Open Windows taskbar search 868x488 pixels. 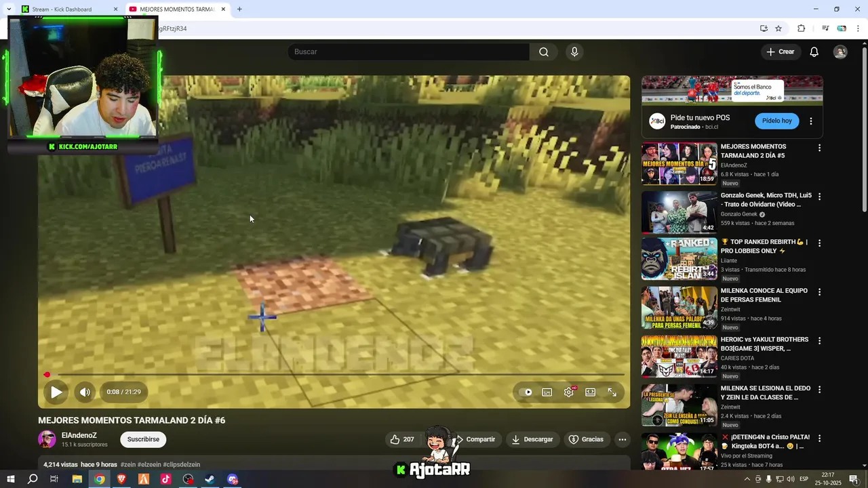33,479
